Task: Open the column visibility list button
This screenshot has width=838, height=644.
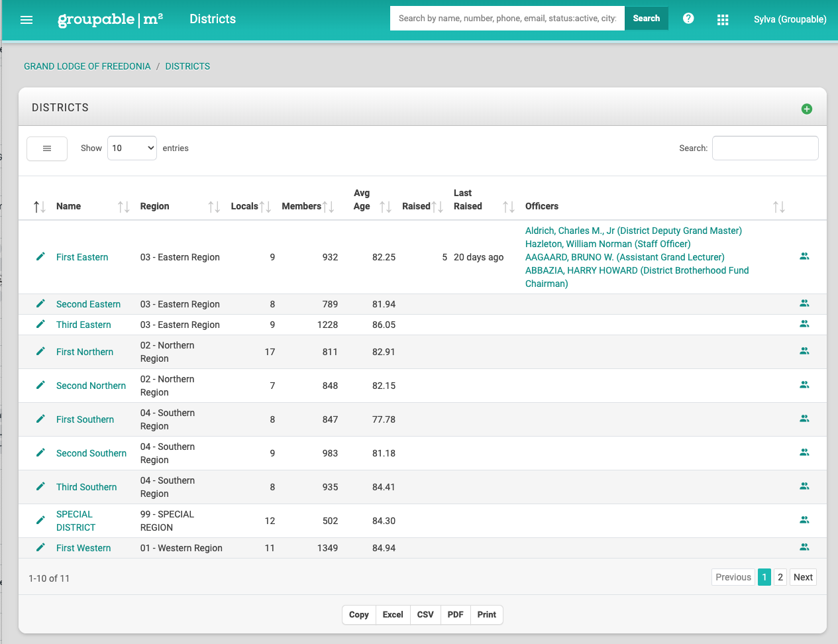Action: click(47, 148)
